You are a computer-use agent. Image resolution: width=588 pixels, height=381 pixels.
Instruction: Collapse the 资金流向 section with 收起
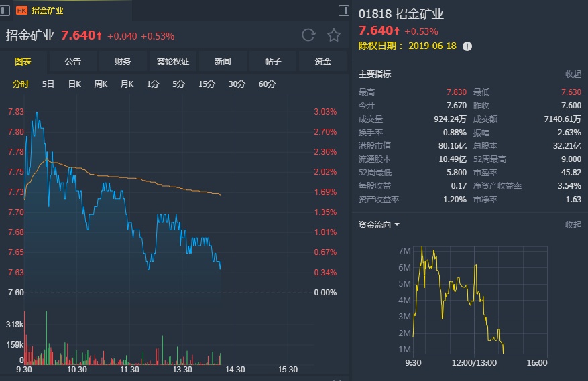tap(573, 225)
